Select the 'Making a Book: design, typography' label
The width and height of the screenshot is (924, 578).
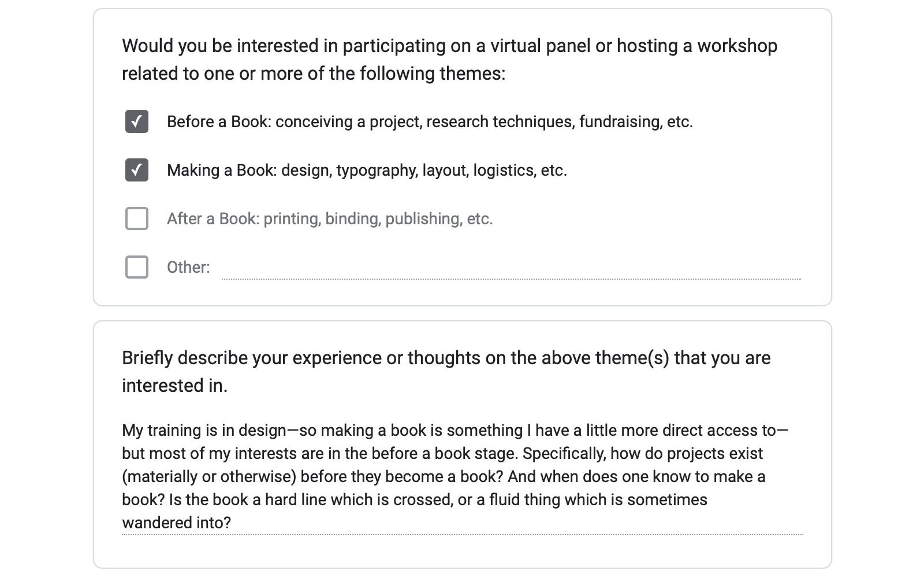(367, 170)
